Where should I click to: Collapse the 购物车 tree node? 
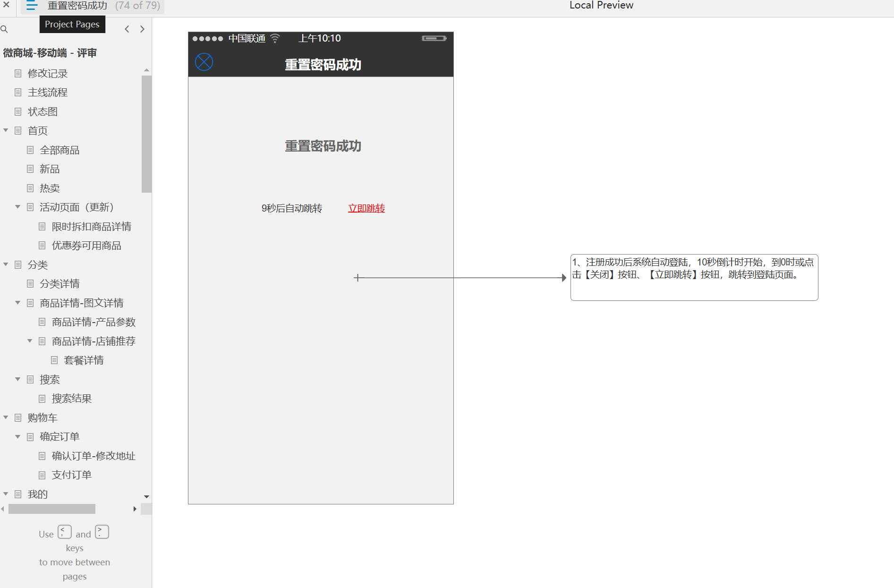[x=6, y=418]
